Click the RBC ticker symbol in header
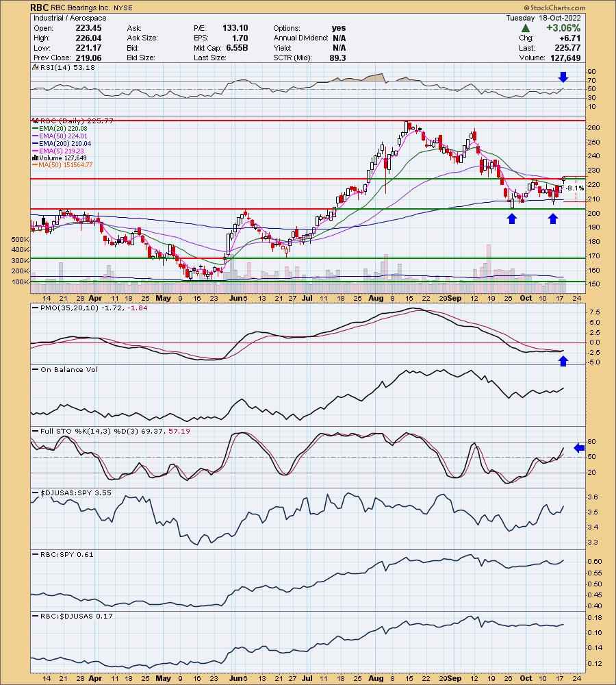 click(39, 8)
